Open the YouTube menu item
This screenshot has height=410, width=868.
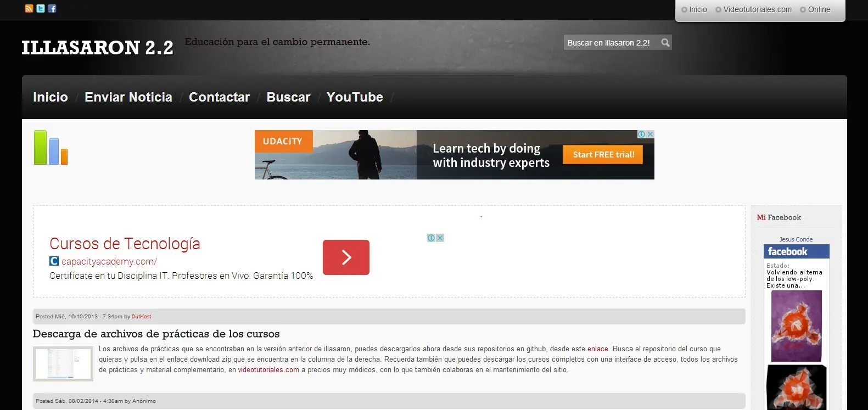pos(355,97)
